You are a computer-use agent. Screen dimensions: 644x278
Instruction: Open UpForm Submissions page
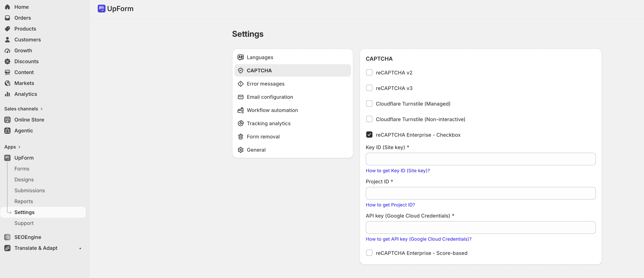point(30,190)
